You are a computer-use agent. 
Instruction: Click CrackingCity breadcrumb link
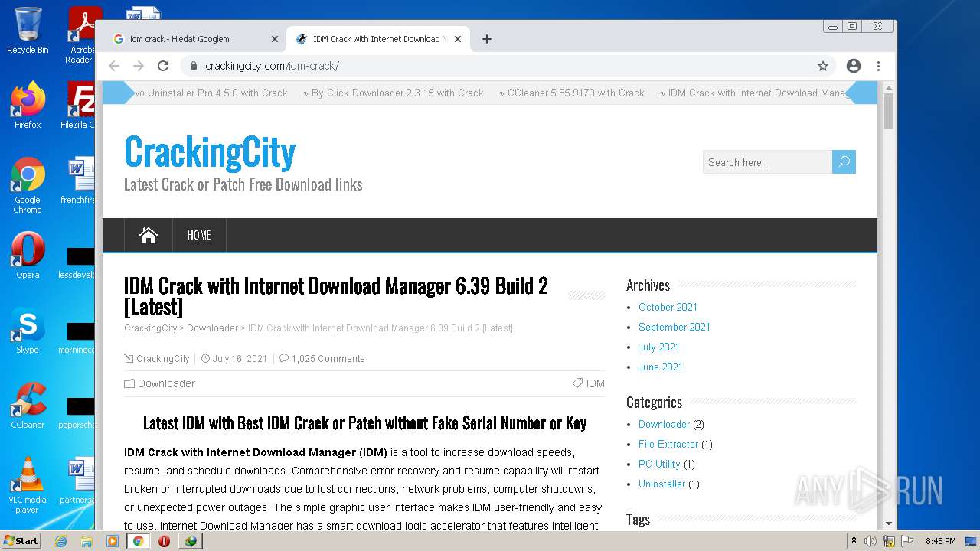(x=151, y=328)
